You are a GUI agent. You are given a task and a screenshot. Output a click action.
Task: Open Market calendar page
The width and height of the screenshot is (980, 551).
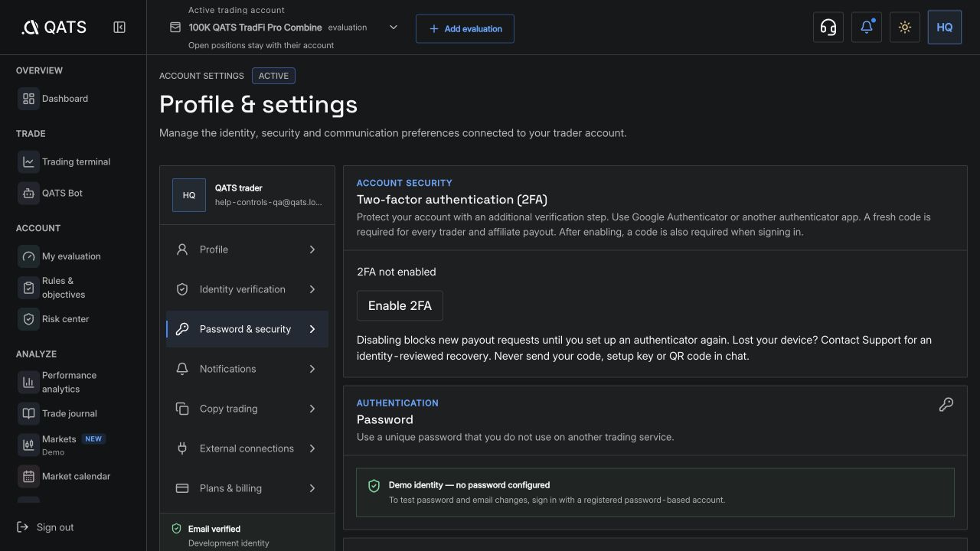pos(73,476)
